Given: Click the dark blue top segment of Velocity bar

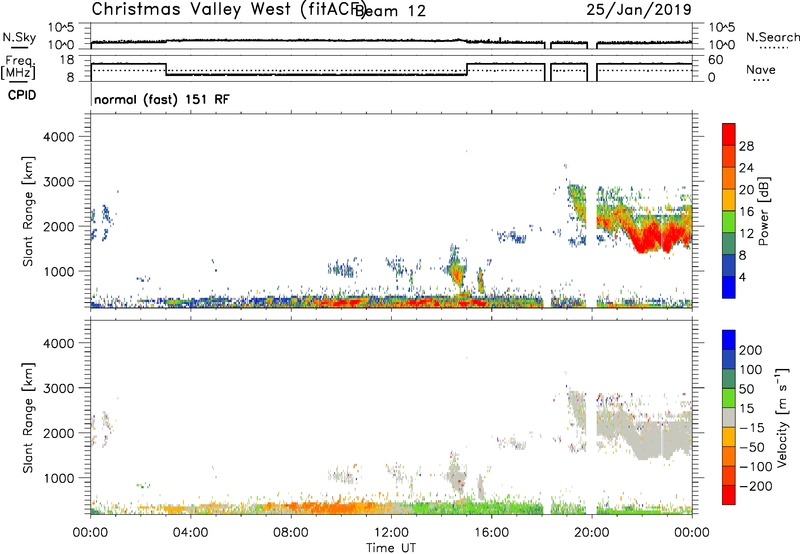Looking at the screenshot, I should coord(729,339).
